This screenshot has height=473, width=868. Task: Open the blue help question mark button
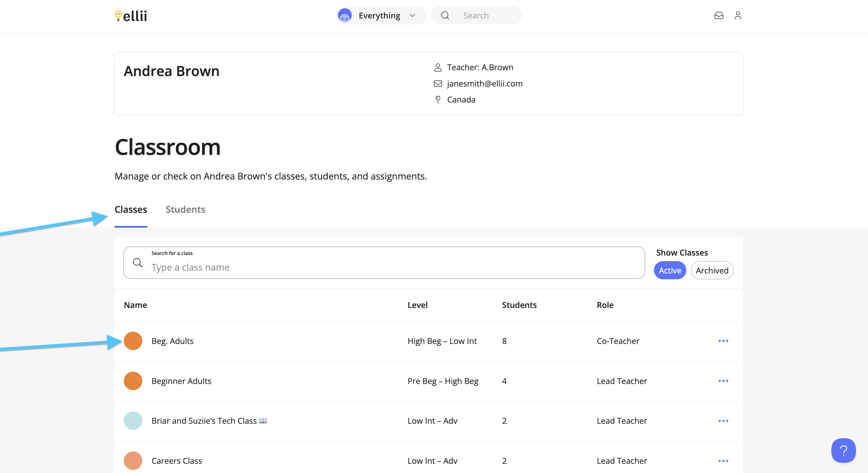click(843, 450)
